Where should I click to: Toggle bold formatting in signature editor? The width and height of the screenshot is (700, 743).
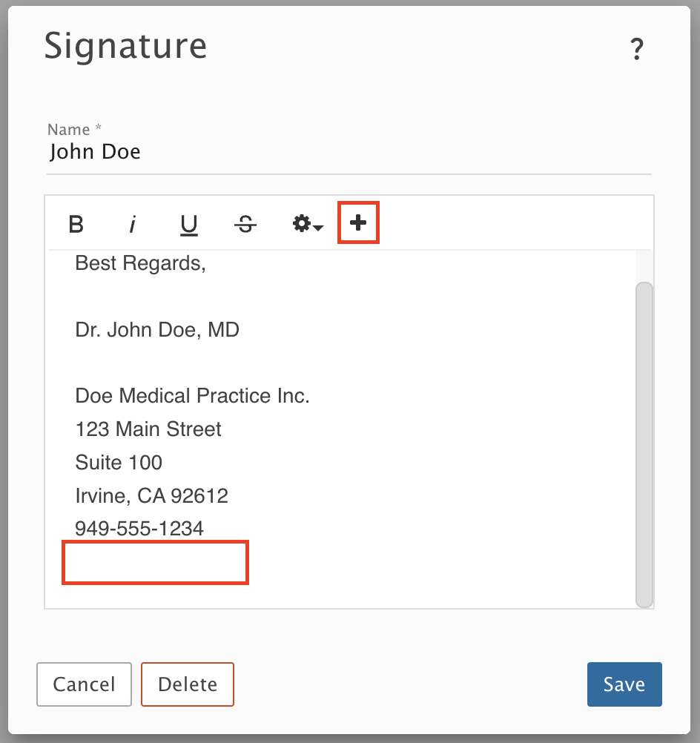pos(76,224)
